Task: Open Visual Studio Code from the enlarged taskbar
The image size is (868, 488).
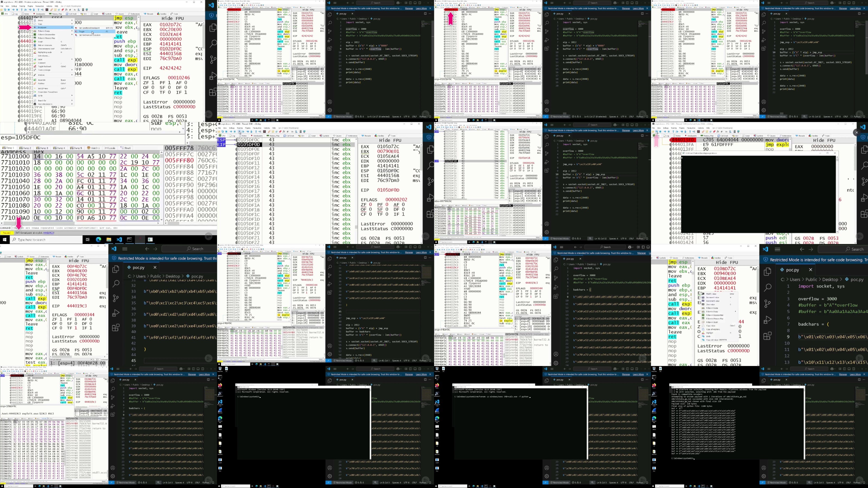Action: pyautogui.click(x=119, y=239)
